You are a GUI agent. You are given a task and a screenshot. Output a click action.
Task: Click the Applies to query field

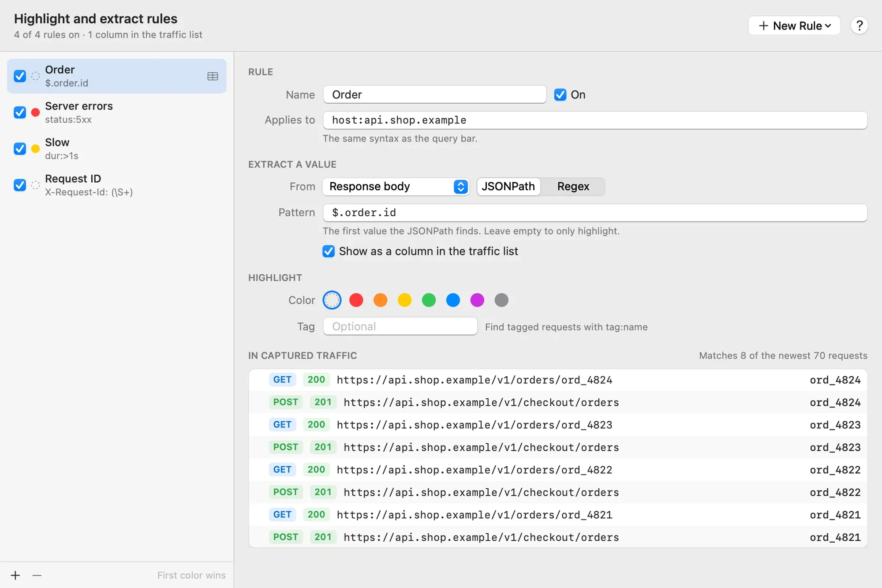(x=595, y=120)
